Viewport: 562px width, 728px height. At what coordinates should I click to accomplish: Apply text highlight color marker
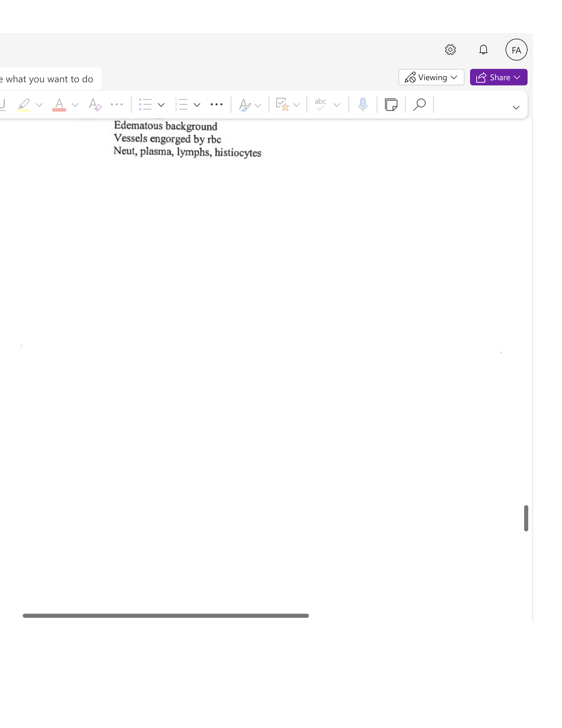point(23,104)
